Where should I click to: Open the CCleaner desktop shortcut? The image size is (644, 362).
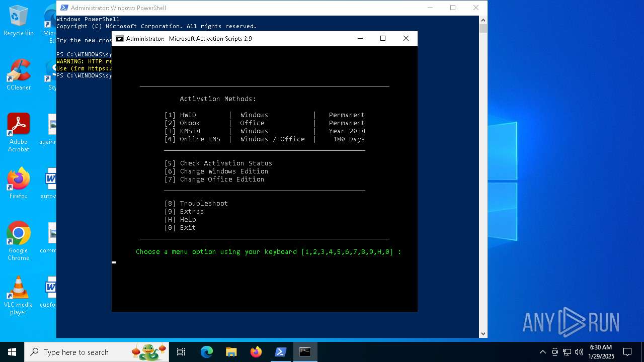19,75
